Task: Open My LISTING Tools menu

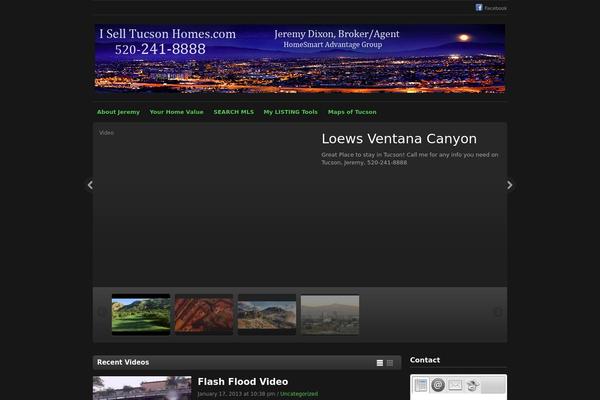Action: 290,112
